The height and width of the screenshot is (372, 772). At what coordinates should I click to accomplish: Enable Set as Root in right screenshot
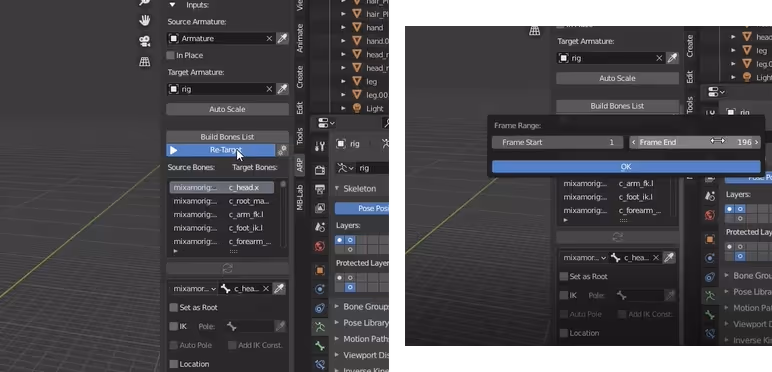coord(564,277)
